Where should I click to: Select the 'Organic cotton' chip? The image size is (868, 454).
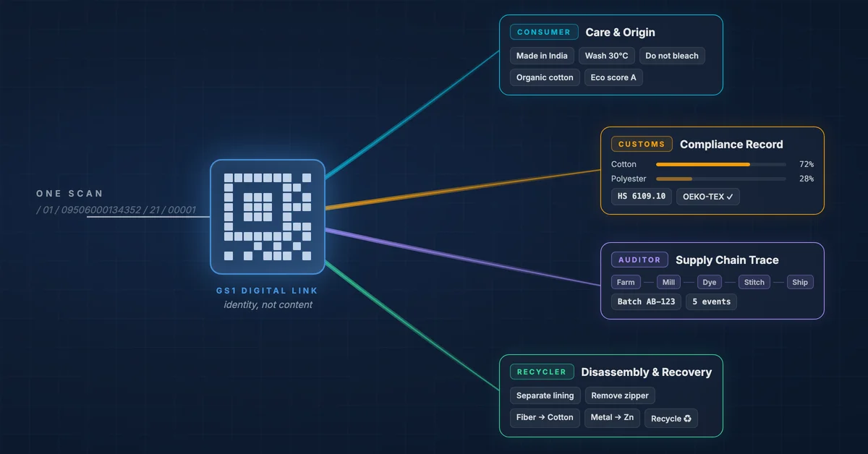[x=545, y=77]
